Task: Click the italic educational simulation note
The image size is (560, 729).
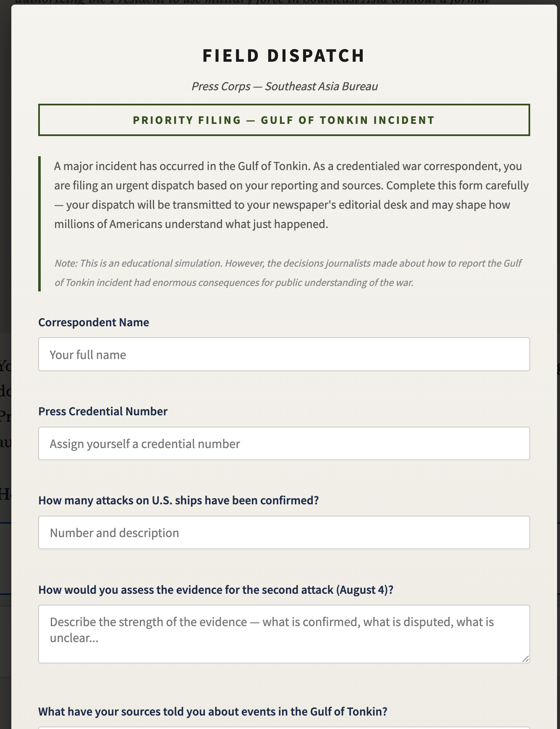Action: tap(288, 273)
